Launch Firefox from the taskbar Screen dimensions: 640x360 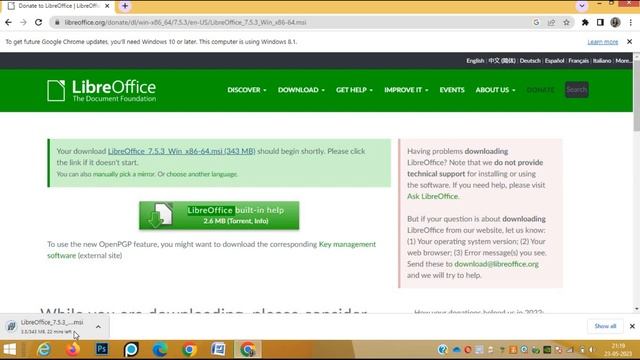pyautogui.click(x=73, y=349)
